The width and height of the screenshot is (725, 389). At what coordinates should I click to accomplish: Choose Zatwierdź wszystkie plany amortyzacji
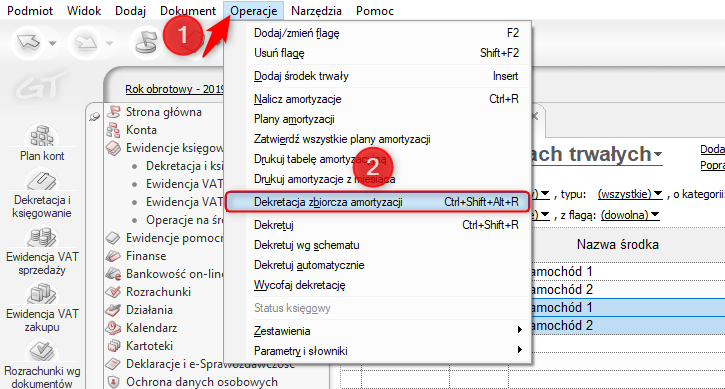[x=378, y=139]
